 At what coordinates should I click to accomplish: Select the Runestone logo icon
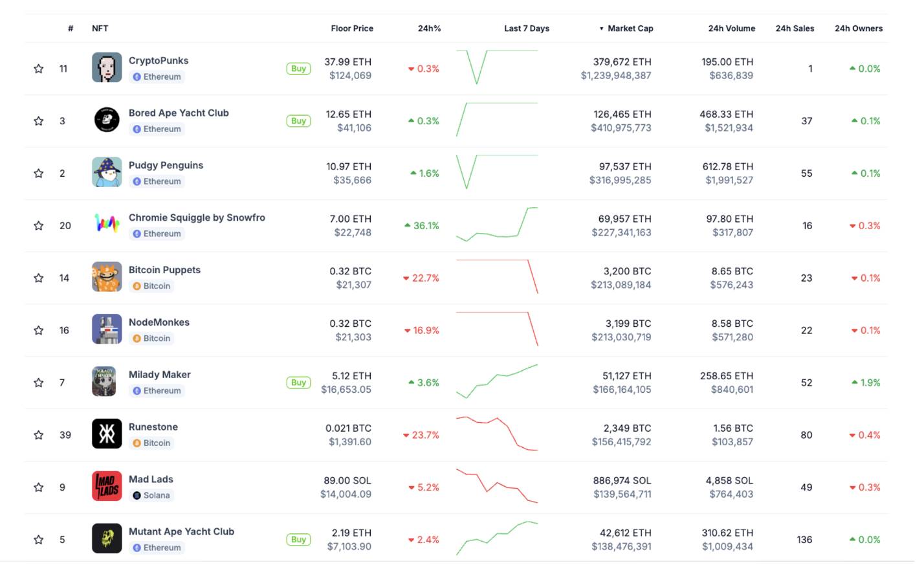pos(107,434)
